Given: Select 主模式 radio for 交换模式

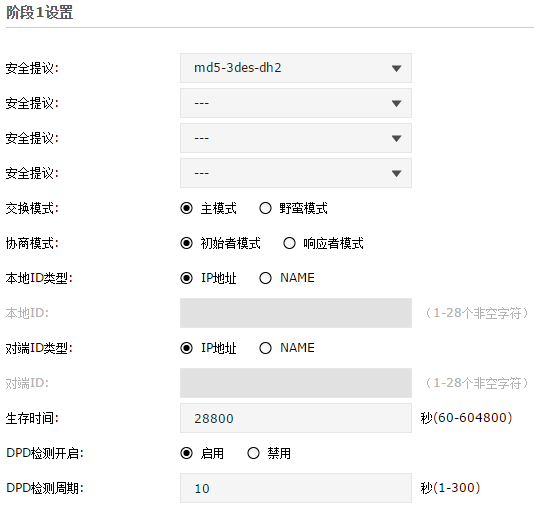Looking at the screenshot, I should point(186,208).
